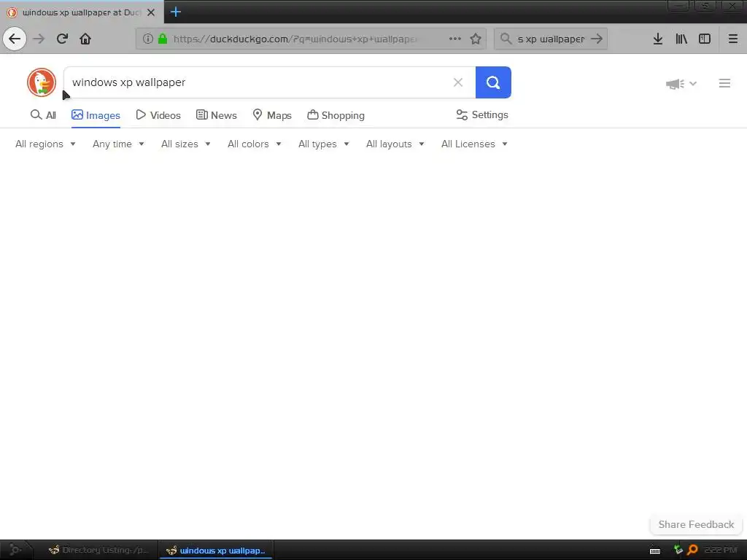Open the browser home page
Viewport: 747px width, 560px height.
(x=85, y=39)
